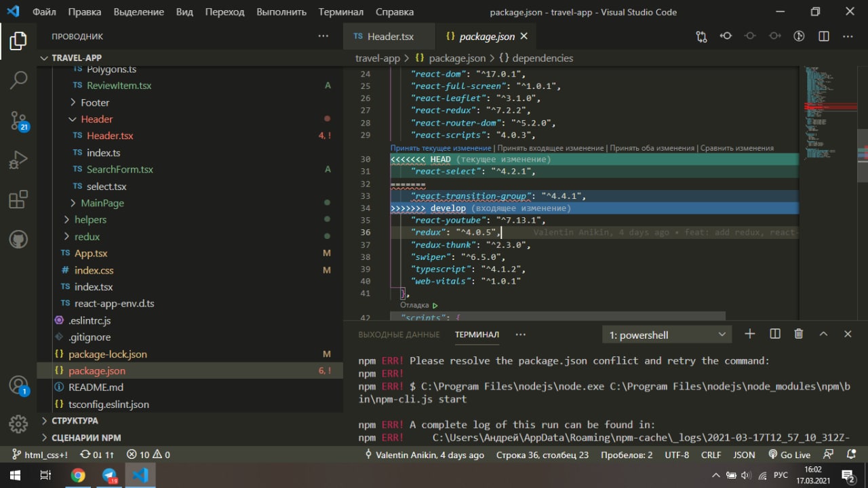Screen dimensions: 868x488
Task: Open SearchForm.tsx in the file tree
Action: point(120,169)
